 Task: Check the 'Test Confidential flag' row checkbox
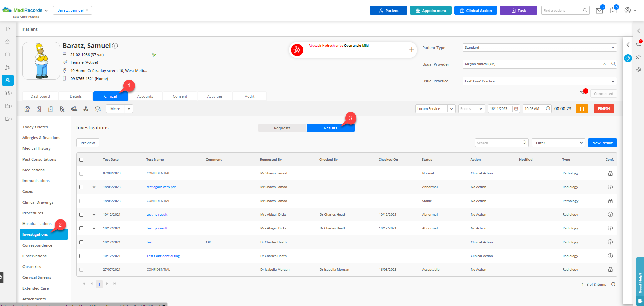[81, 256]
